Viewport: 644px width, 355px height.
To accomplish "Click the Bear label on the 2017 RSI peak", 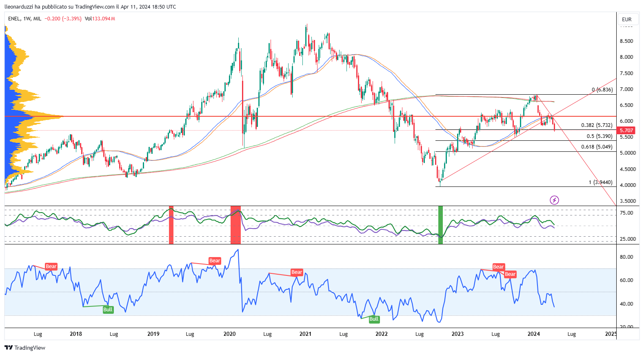I will pyautogui.click(x=51, y=266).
